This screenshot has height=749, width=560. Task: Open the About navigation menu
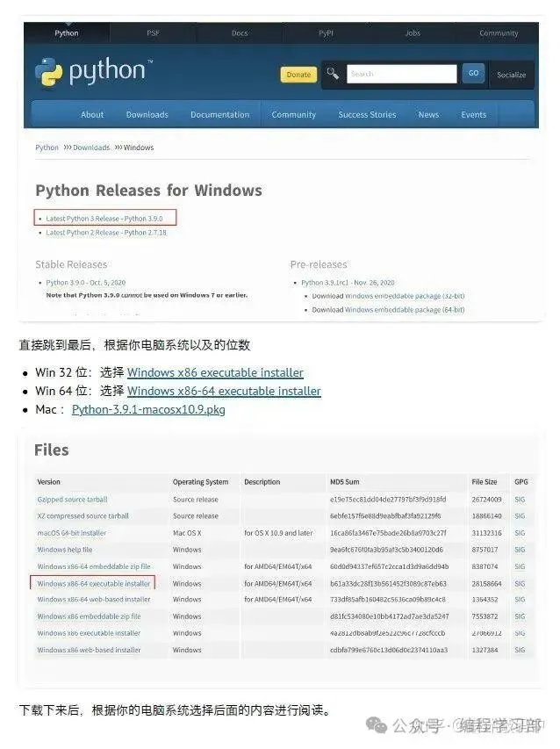point(92,115)
